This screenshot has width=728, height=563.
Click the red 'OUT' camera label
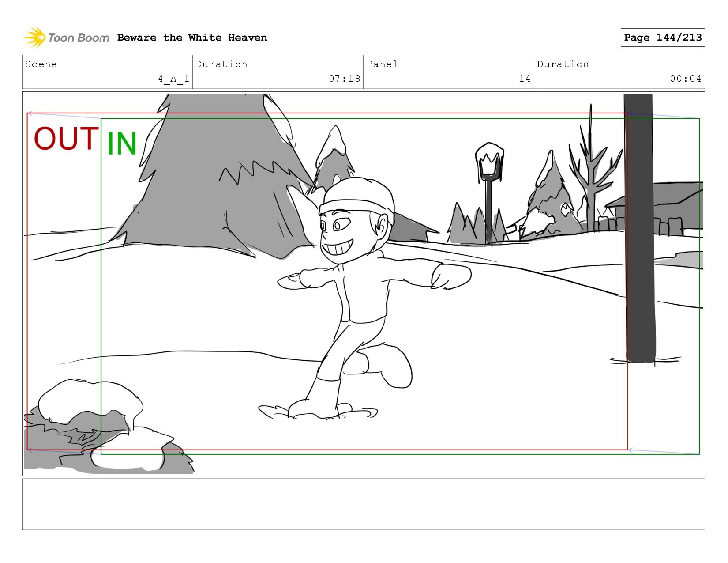[66, 138]
